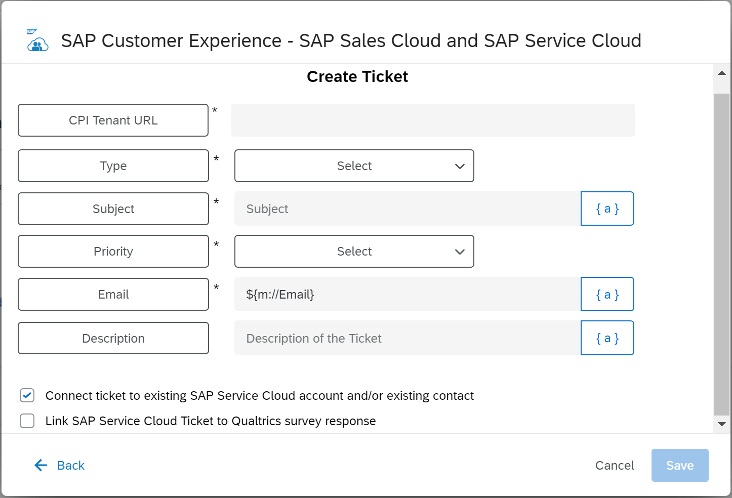The image size is (732, 498).
Task: Click the Save button
Action: pyautogui.click(x=680, y=465)
